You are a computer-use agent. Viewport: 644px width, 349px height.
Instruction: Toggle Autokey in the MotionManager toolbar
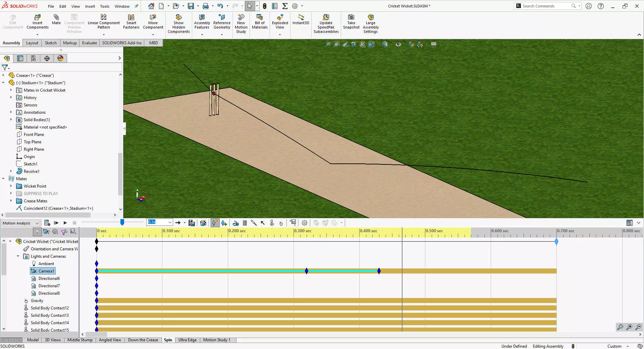point(215,223)
